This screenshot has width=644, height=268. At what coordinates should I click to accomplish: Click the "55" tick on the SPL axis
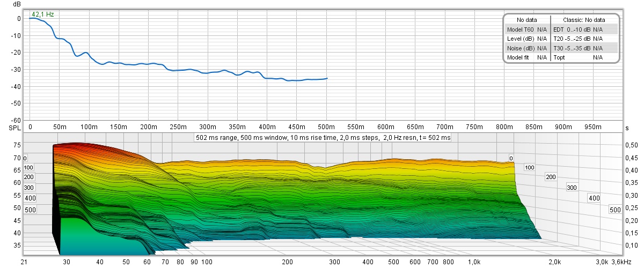coord(17,195)
